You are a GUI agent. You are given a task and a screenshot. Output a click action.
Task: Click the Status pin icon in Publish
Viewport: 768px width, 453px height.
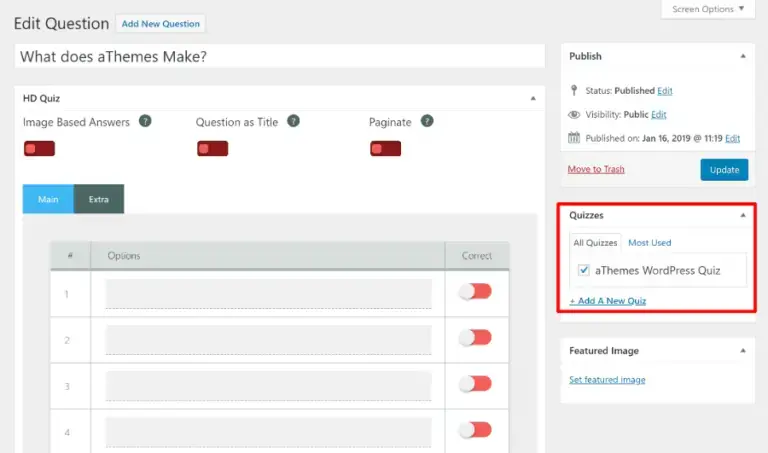click(x=574, y=90)
